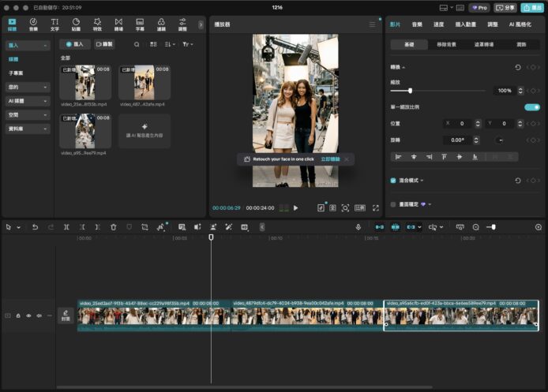Toggle the 單一縮放比例 uniform scale switch

(x=531, y=106)
